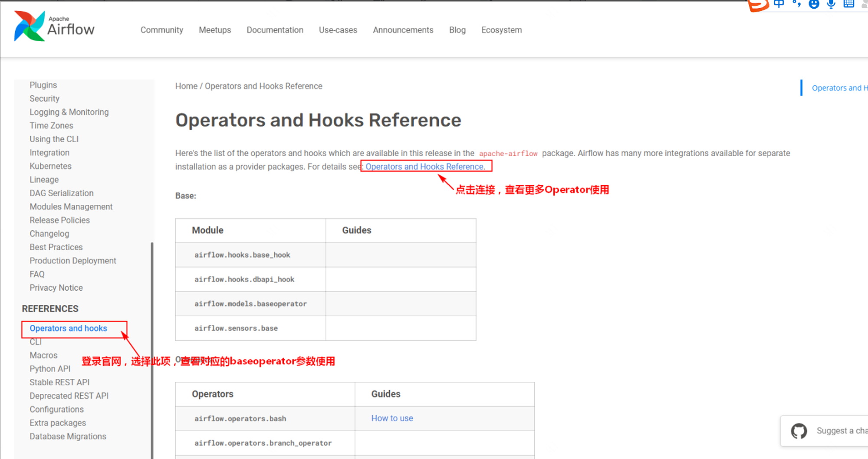The width and height of the screenshot is (868, 459).
Task: Click the right-side table-of-contents Operators link
Action: [x=839, y=88]
